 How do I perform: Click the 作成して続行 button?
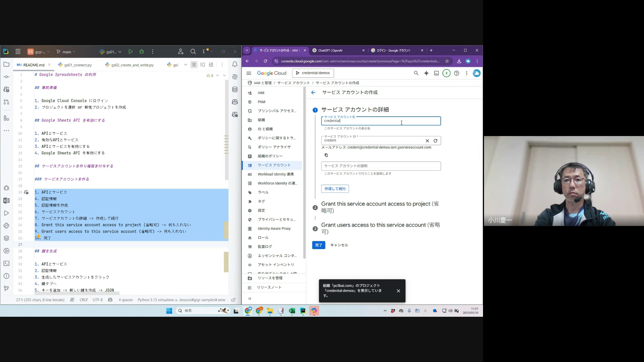pyautogui.click(x=335, y=189)
